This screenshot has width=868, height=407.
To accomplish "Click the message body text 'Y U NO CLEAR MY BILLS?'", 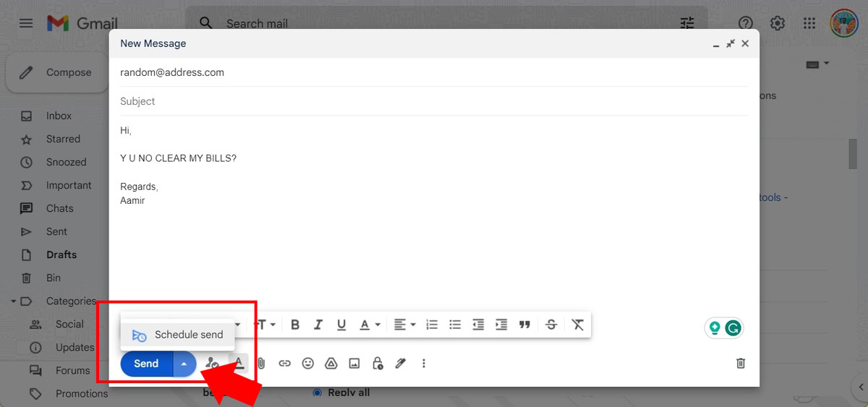I will pyautogui.click(x=178, y=158).
